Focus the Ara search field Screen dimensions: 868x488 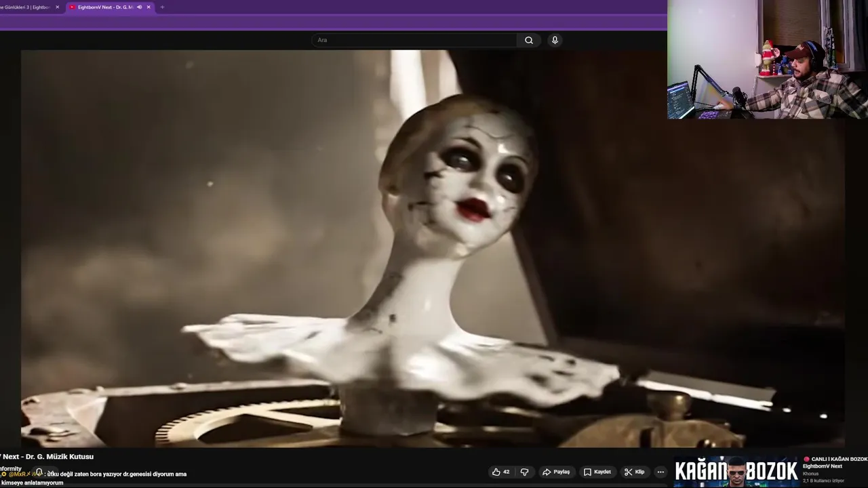pyautogui.click(x=414, y=40)
